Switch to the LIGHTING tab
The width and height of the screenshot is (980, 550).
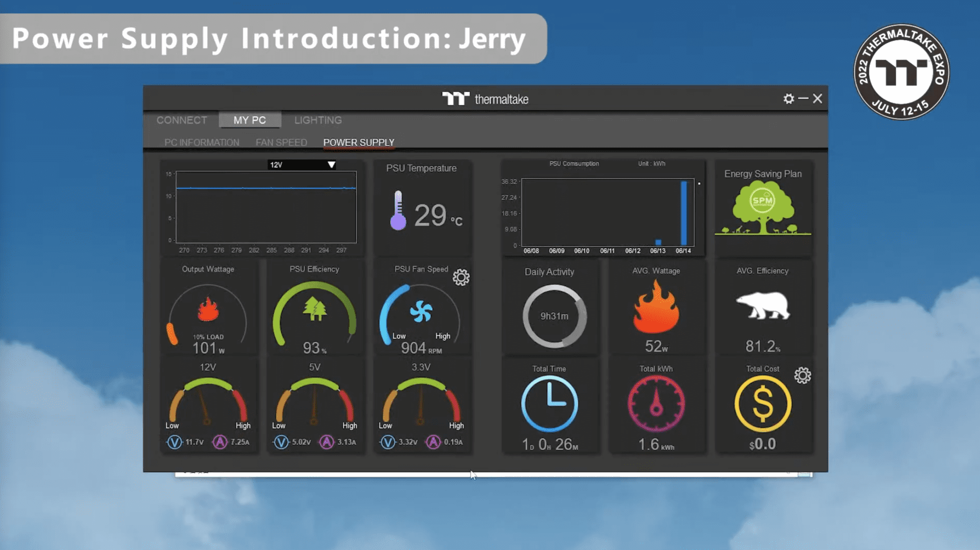318,120
